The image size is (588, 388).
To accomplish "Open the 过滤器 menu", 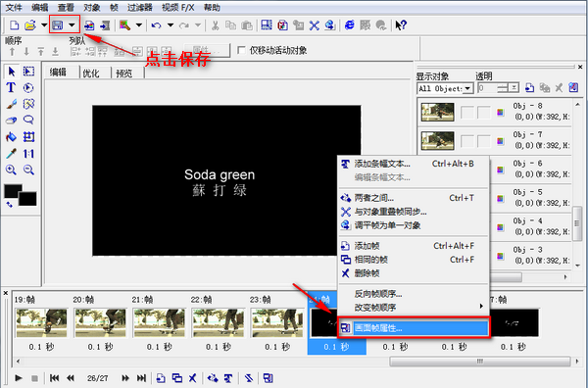I will click(x=140, y=7).
